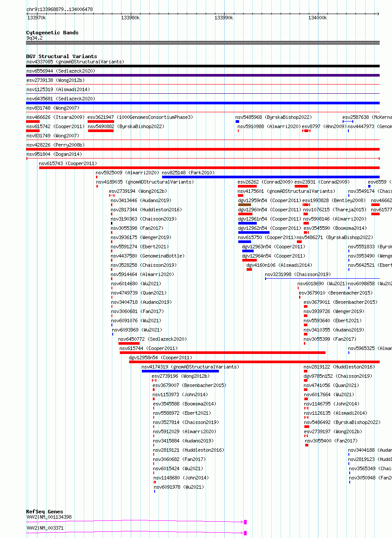Click the nsv2817344 Huddleston2016 label

pos(147,210)
